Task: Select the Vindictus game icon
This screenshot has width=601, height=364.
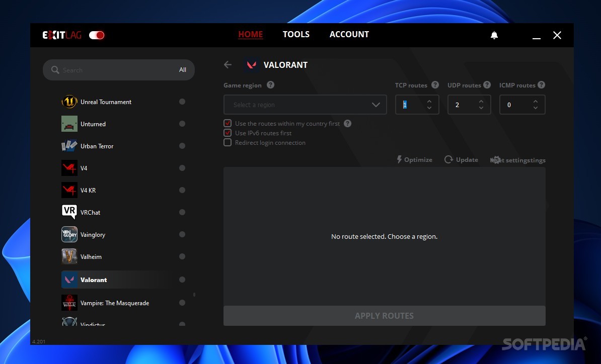Action: coord(69,321)
